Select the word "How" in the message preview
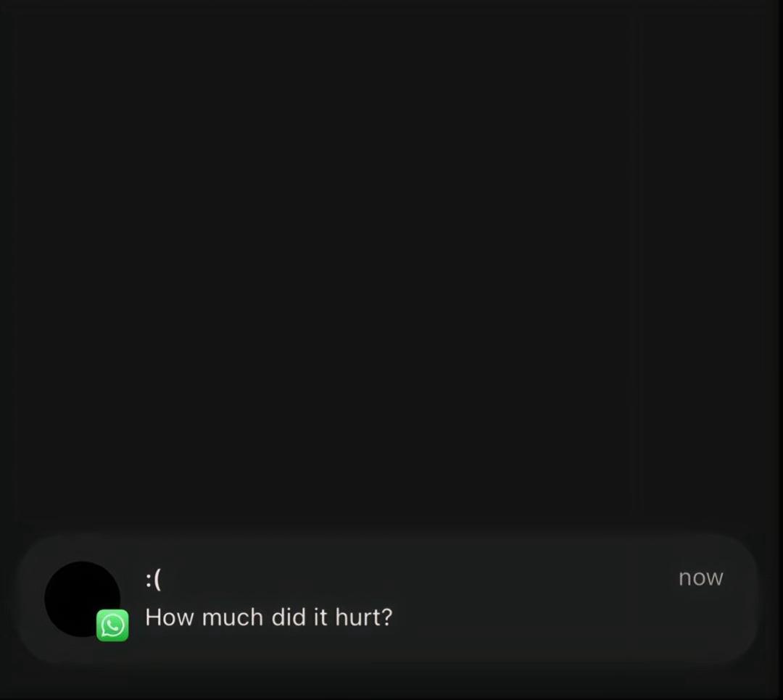783x700 pixels. pos(169,617)
